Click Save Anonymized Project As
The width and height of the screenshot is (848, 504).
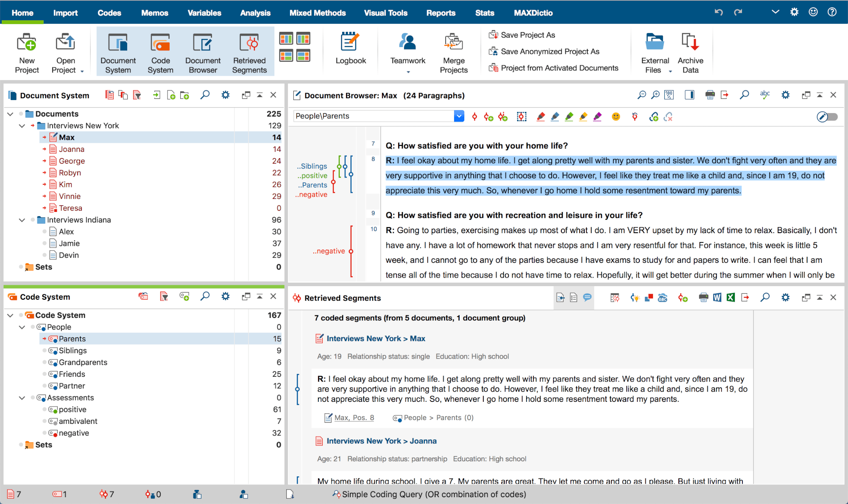click(544, 51)
